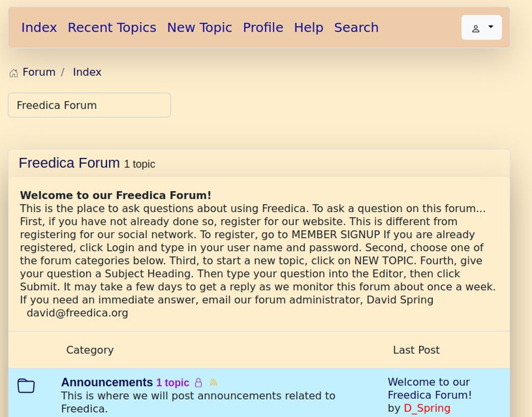
Task: Go to Index in the navbar
Action: click(x=39, y=28)
